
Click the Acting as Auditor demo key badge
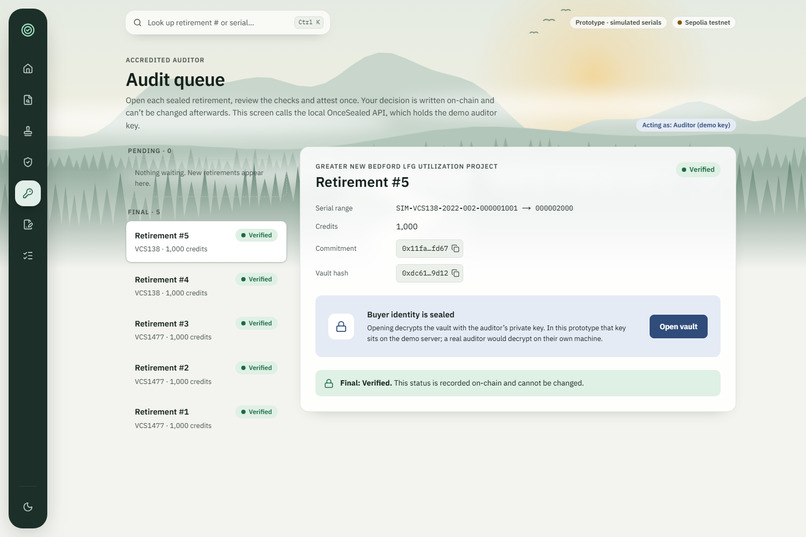(686, 125)
